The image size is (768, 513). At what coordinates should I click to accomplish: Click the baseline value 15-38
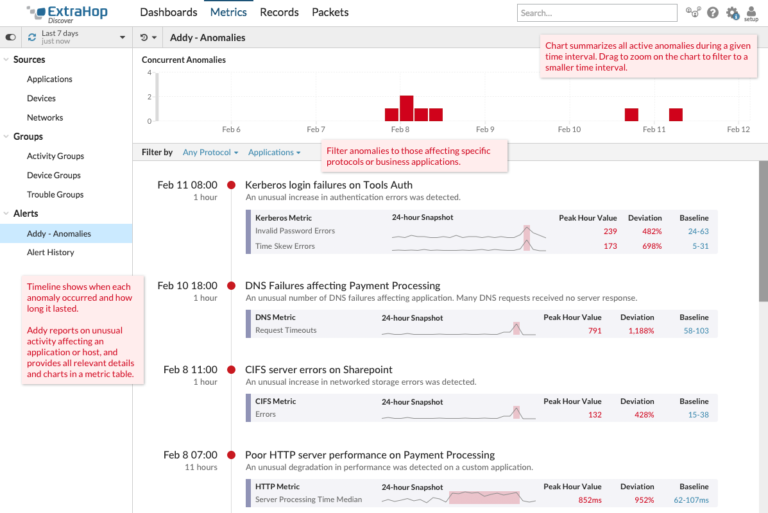pyautogui.click(x=698, y=415)
